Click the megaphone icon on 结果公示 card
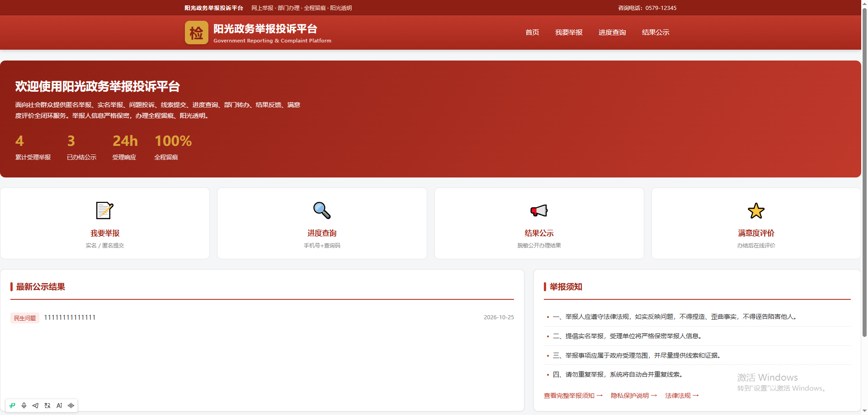This screenshot has height=415, width=868. tap(539, 210)
